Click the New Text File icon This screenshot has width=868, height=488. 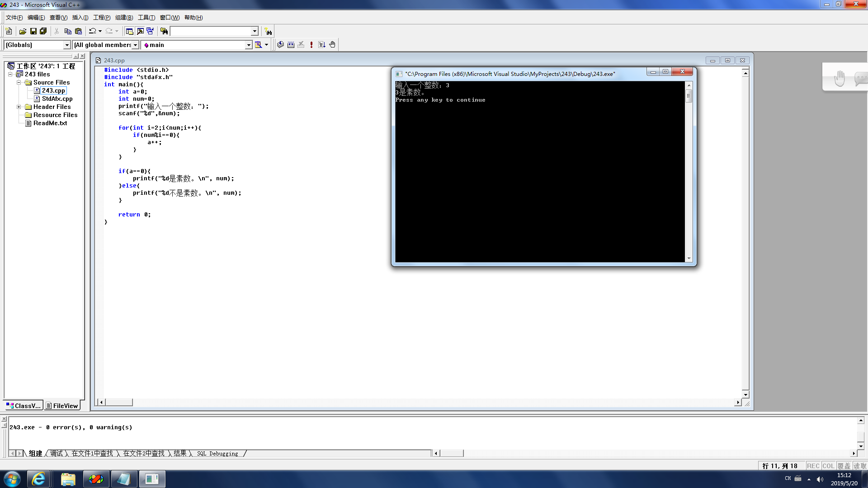point(9,31)
